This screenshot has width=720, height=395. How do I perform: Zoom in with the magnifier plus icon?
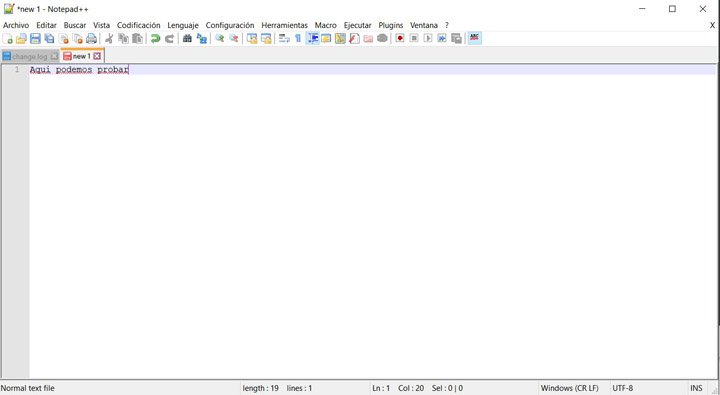(x=219, y=39)
